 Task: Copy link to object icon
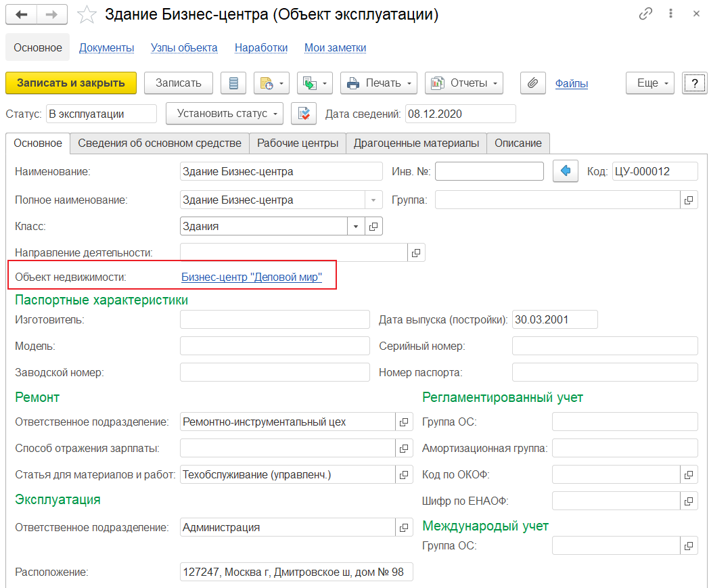point(646,14)
